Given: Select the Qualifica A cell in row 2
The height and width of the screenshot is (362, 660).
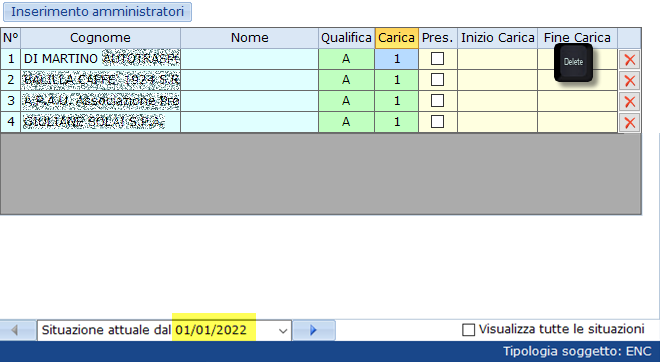Looking at the screenshot, I should (346, 80).
